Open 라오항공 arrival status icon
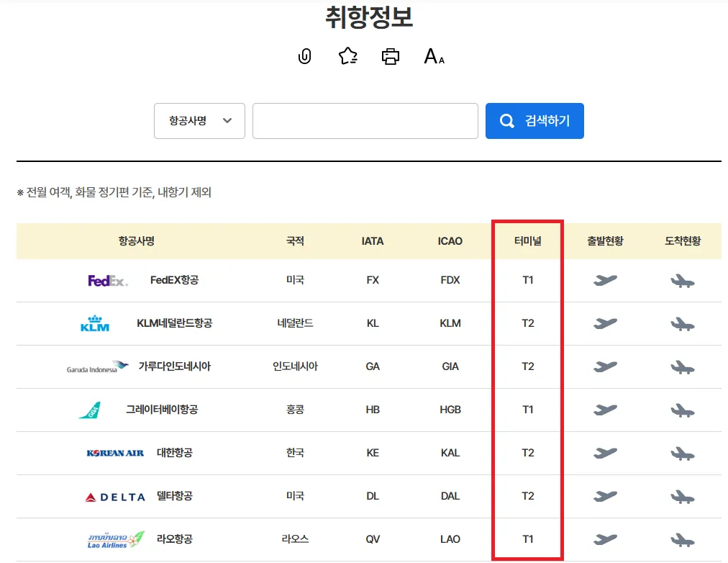This screenshot has height=563, width=728. (x=683, y=540)
